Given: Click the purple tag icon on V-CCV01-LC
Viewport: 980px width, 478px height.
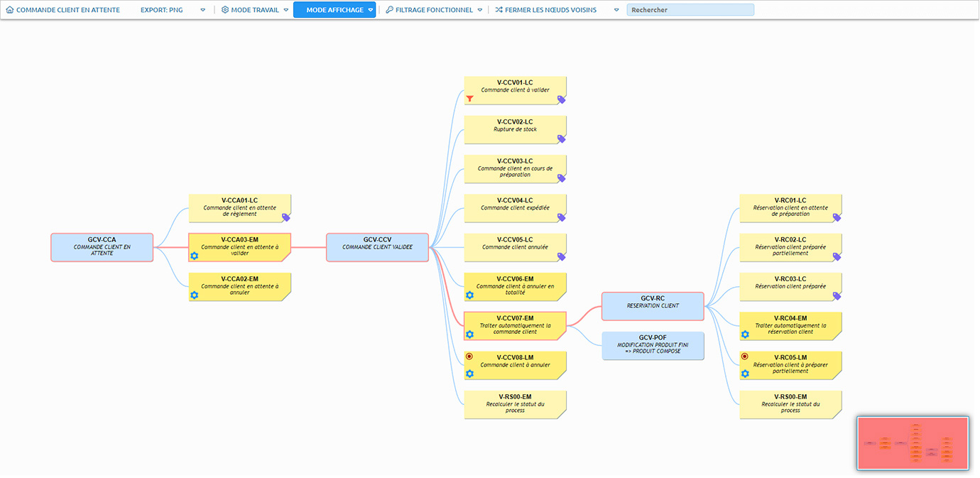Looking at the screenshot, I should [x=561, y=99].
